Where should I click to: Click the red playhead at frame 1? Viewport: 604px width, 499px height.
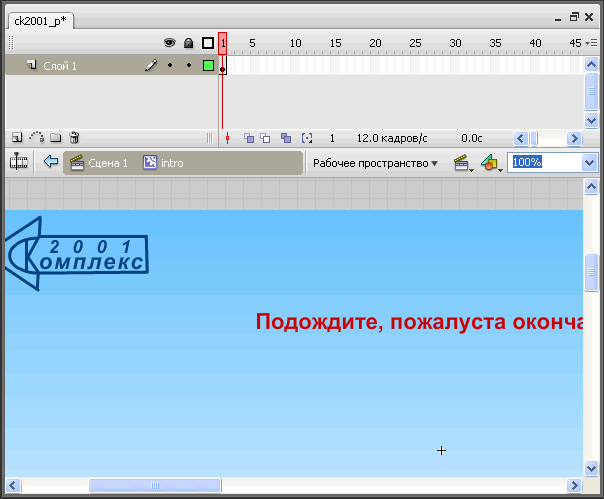pyautogui.click(x=223, y=44)
